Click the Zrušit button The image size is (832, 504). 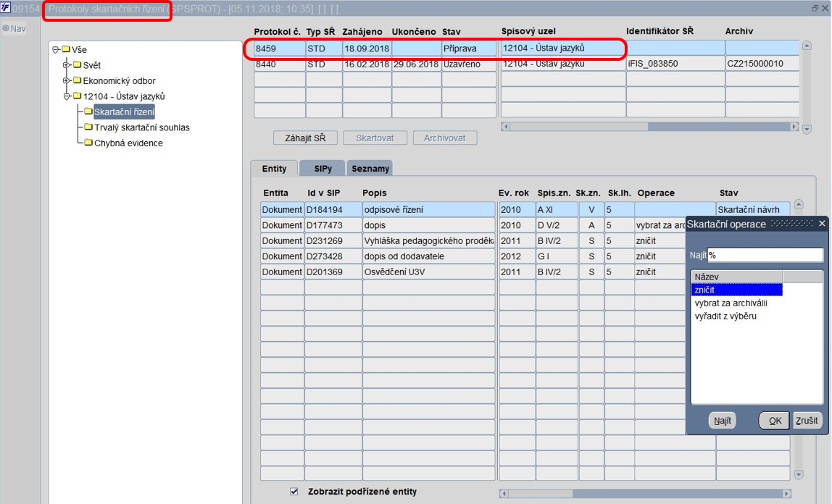[807, 420]
